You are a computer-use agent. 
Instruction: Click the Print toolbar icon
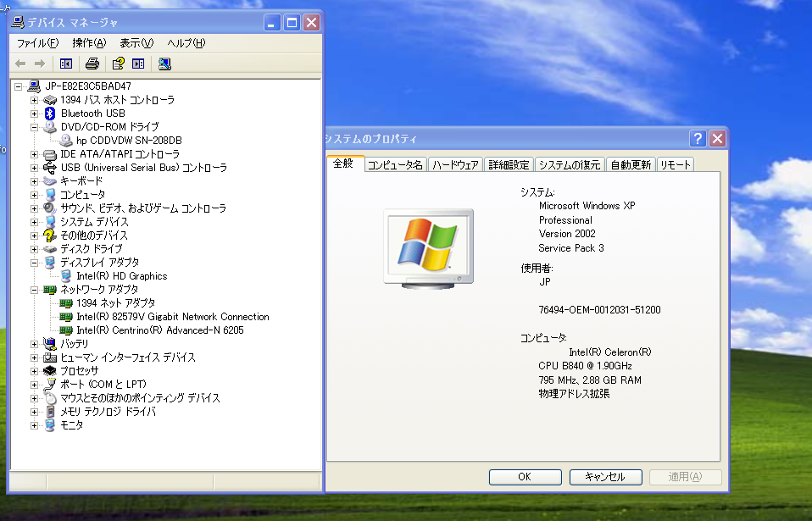pos(92,64)
